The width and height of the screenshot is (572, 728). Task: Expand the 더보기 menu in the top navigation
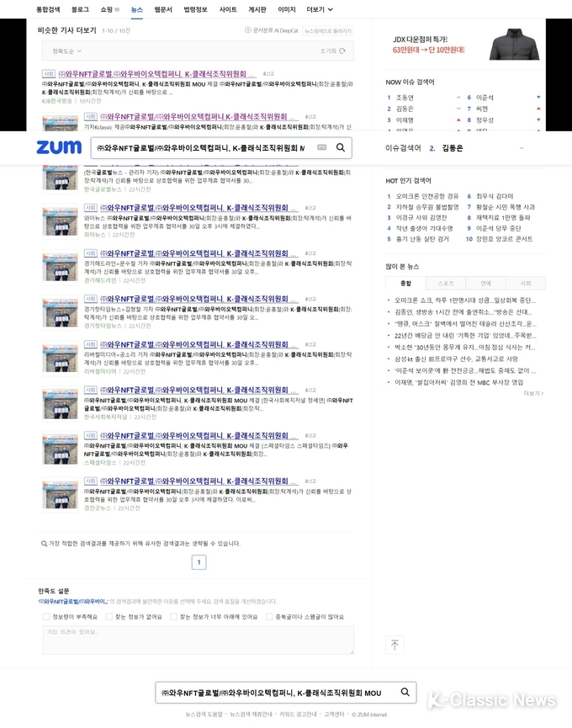point(320,9)
